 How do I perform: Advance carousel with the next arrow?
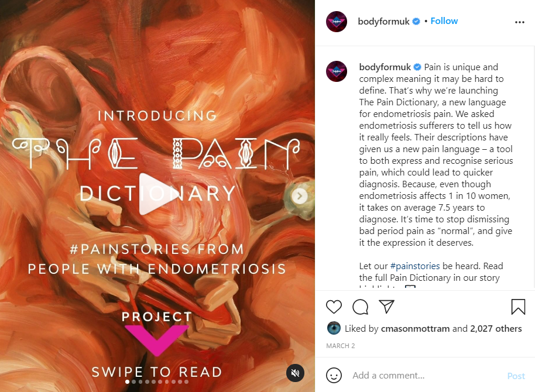pyautogui.click(x=300, y=196)
